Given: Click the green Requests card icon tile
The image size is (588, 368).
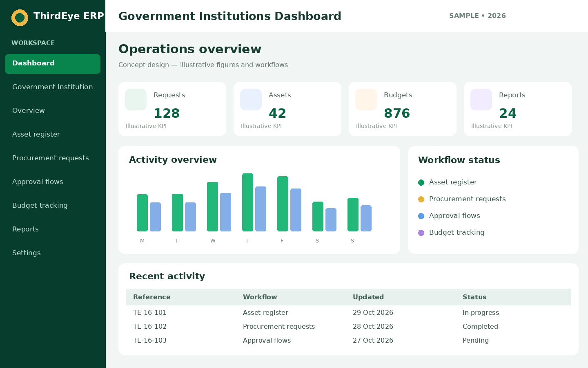Looking at the screenshot, I should [x=136, y=99].
